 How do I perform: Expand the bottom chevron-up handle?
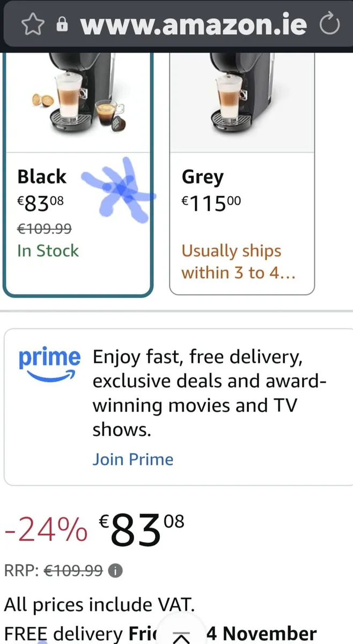tap(183, 635)
